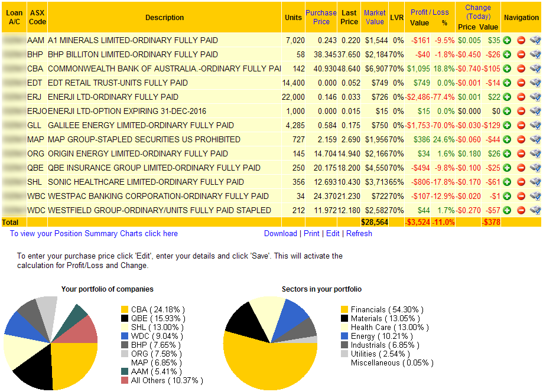
Task: Click the green plus icon in the ERJ row
Action: 507,97
